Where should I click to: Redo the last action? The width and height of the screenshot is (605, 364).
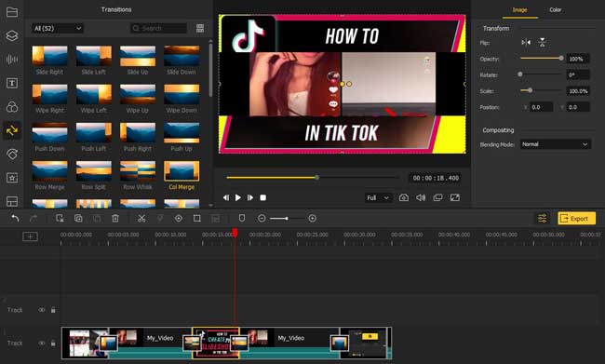tap(34, 219)
